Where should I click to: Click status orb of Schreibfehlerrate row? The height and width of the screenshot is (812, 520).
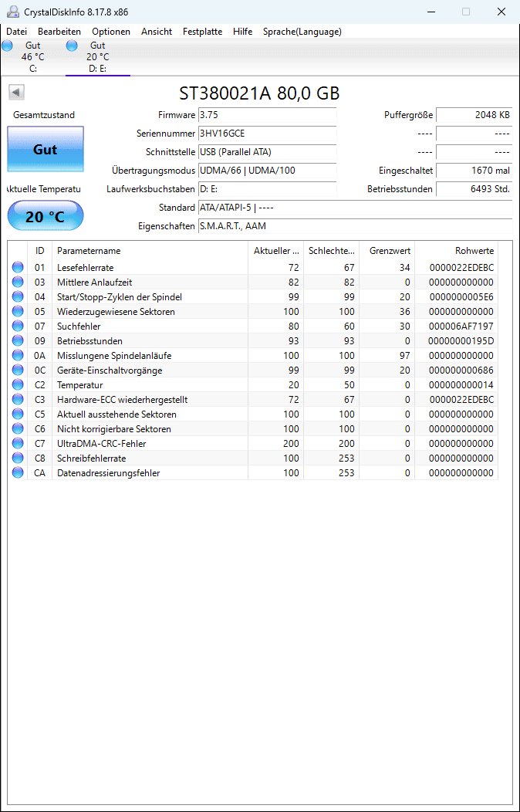point(18,458)
